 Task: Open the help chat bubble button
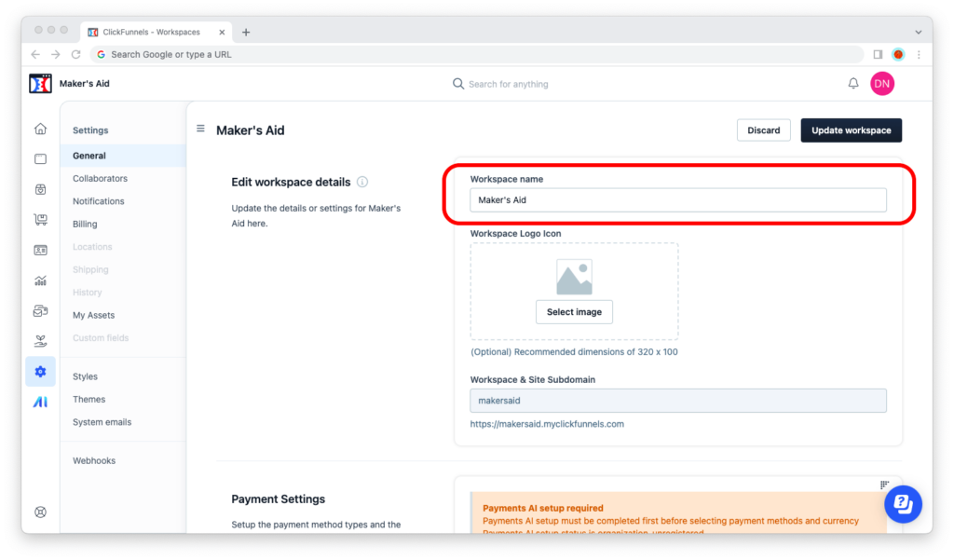[903, 504]
